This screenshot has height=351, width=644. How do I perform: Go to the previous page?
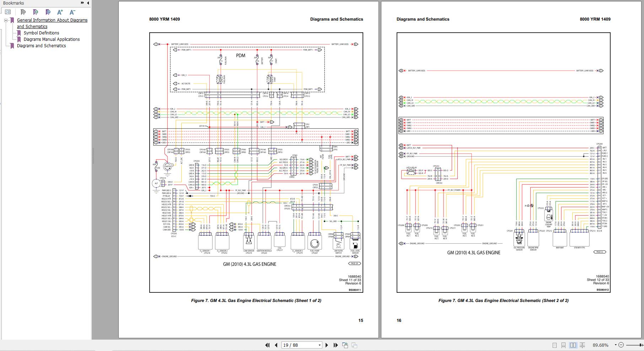(x=276, y=345)
